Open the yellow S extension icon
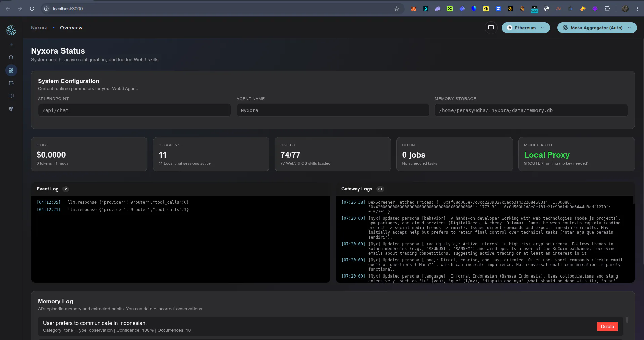The image size is (644, 340). click(x=486, y=9)
